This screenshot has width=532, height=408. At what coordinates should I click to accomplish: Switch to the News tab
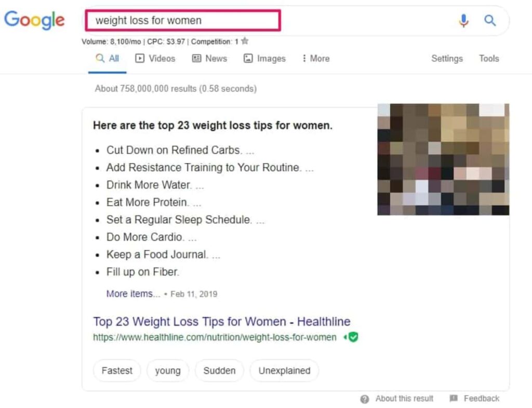(210, 58)
